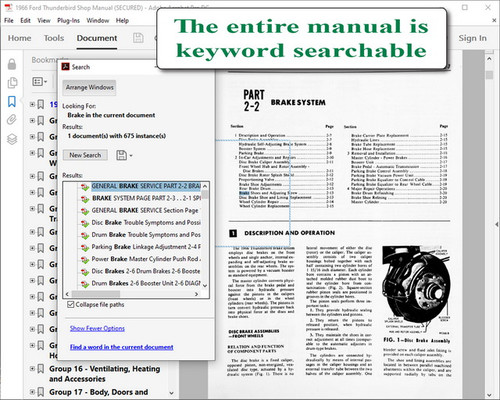Open the Plug-Ins menu

point(68,21)
